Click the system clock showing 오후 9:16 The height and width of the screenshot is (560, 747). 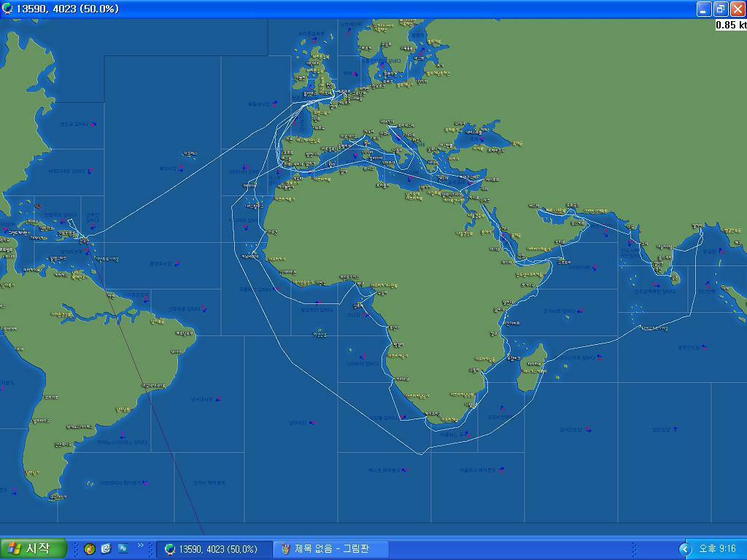717,548
